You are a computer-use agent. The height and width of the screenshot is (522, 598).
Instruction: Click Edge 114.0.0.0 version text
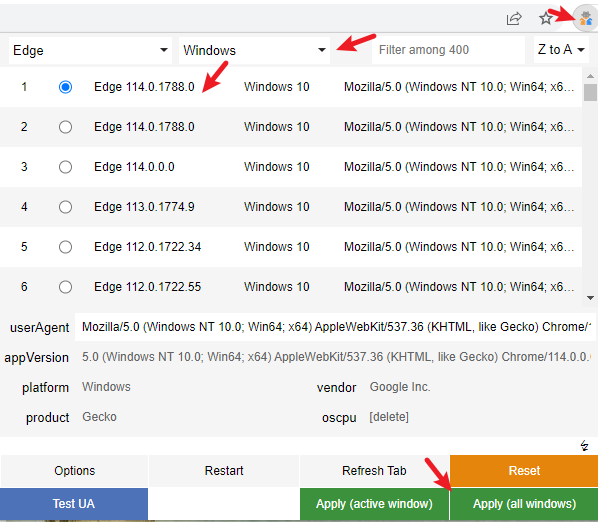pos(134,167)
